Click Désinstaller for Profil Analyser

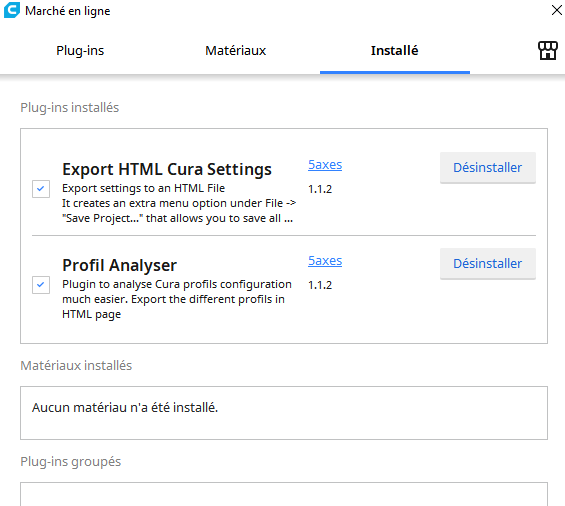tap(488, 263)
